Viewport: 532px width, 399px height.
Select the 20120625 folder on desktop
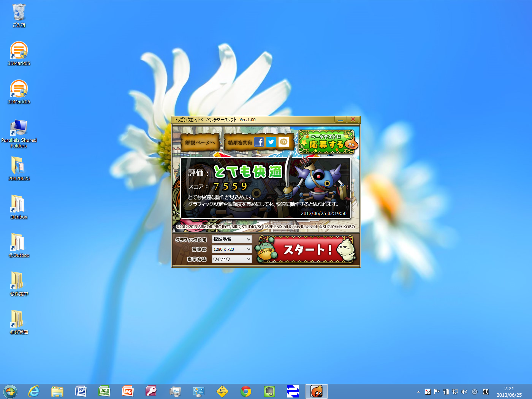tap(19, 169)
